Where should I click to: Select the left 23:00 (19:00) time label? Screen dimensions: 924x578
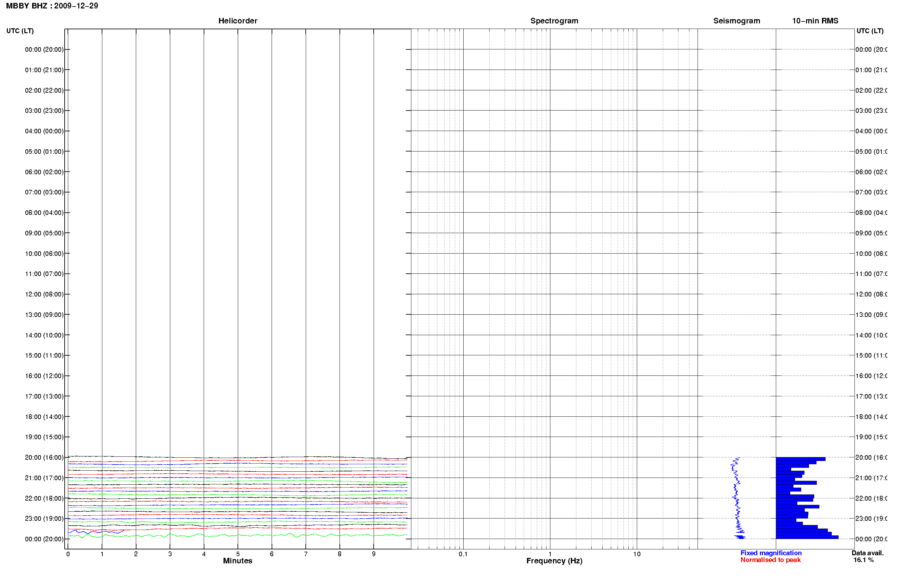pyautogui.click(x=44, y=519)
